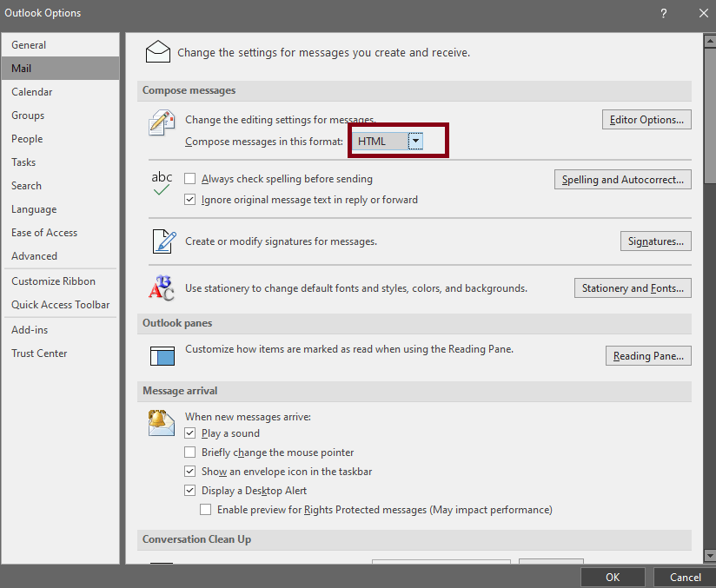Click the HTML format value field
This screenshot has height=588, width=716.
click(x=380, y=141)
